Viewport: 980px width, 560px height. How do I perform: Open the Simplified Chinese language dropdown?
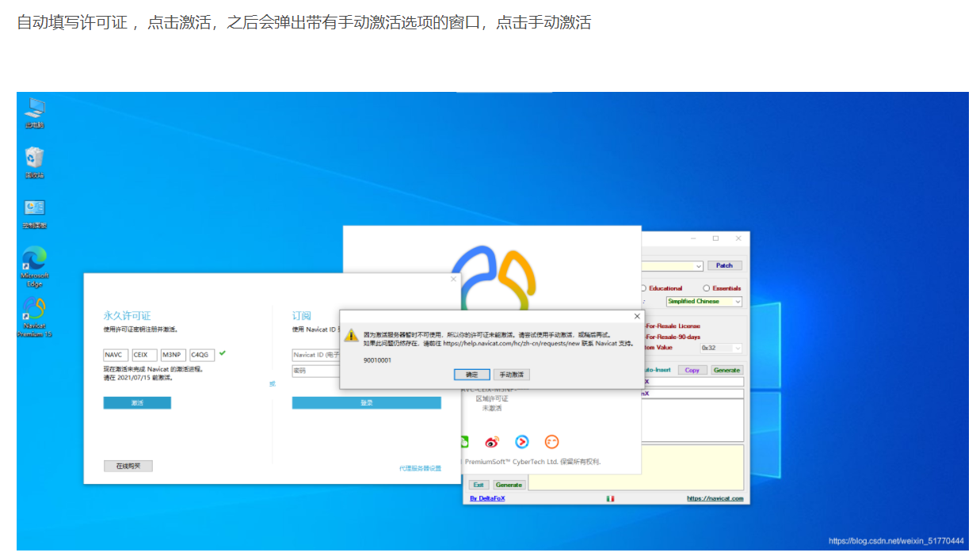pos(704,301)
